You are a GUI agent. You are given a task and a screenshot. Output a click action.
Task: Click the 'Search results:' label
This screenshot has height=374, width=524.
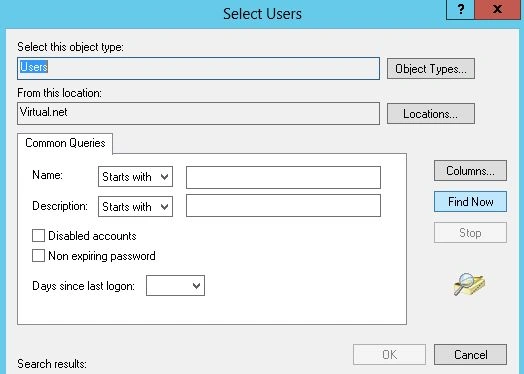[x=52, y=364]
